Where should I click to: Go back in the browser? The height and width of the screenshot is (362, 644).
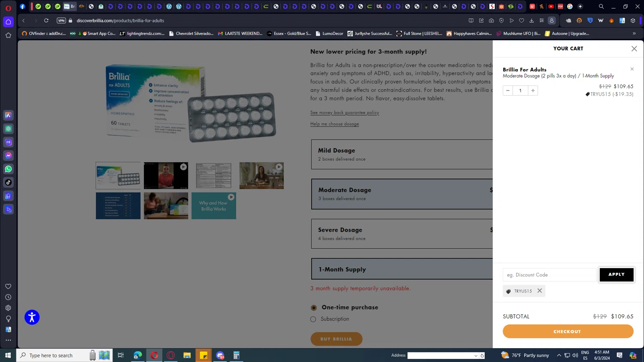24,21
